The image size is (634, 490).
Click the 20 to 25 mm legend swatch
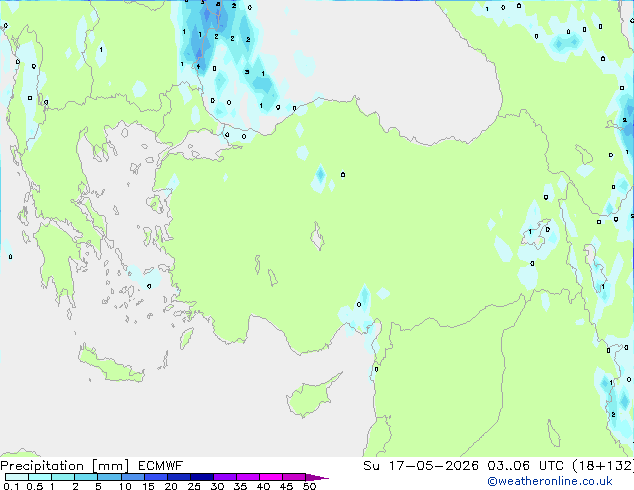(x=178, y=477)
